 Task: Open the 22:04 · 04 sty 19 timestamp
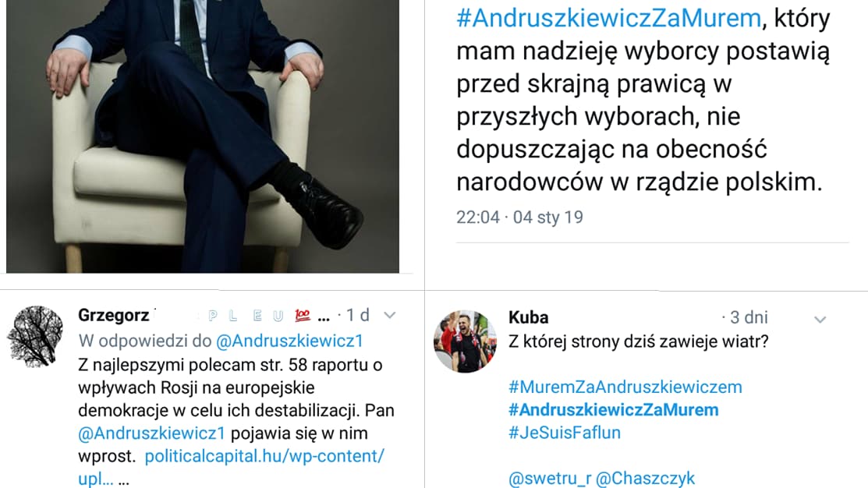tap(519, 217)
